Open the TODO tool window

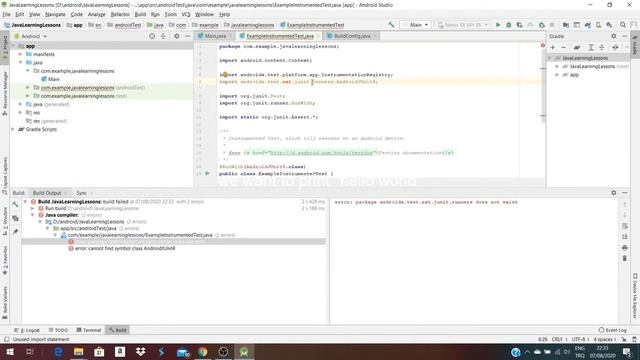click(58, 330)
